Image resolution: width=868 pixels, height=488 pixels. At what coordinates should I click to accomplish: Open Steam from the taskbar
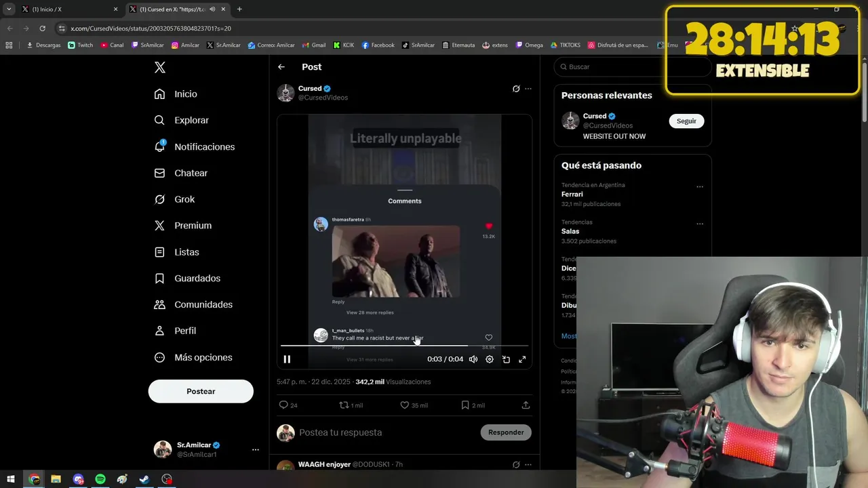144,479
